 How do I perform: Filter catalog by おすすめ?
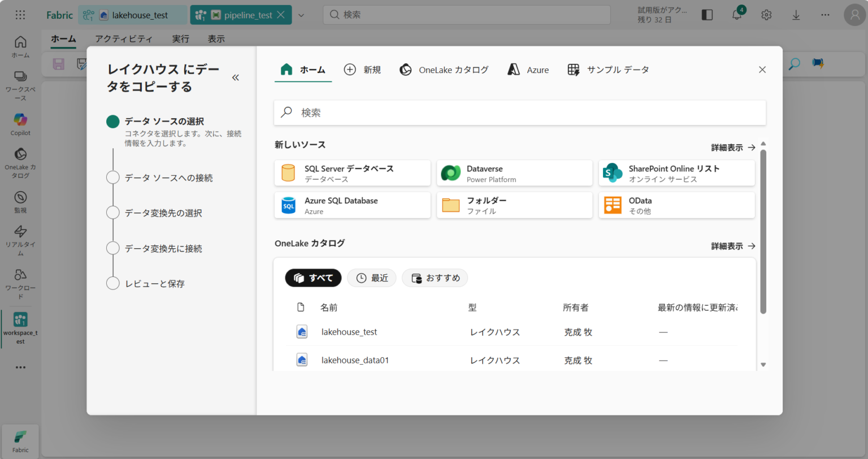coord(435,278)
